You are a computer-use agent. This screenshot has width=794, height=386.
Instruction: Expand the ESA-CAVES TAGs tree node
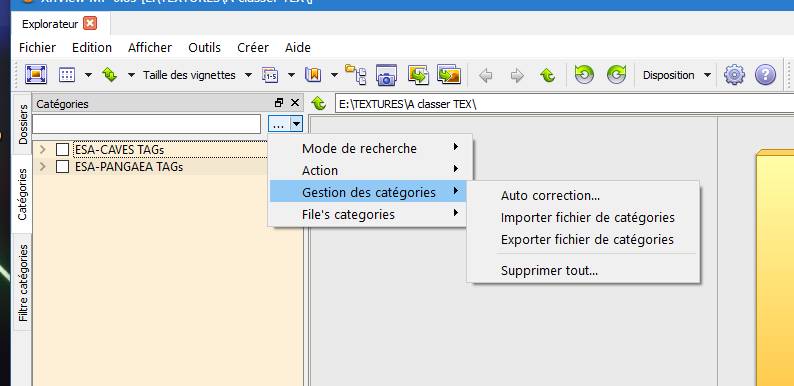click(43, 149)
